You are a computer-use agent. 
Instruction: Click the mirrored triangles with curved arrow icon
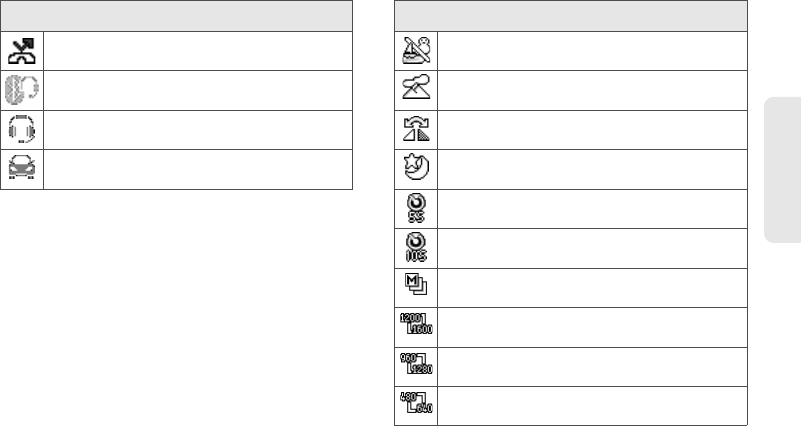[x=416, y=129]
